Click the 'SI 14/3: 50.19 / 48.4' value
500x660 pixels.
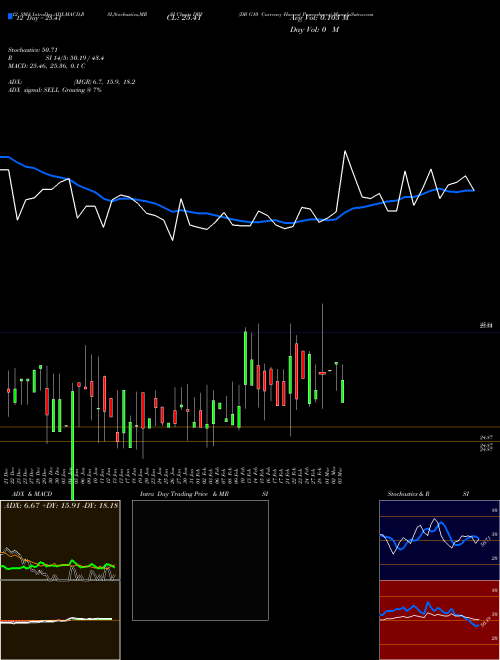pyautogui.click(x=75, y=58)
